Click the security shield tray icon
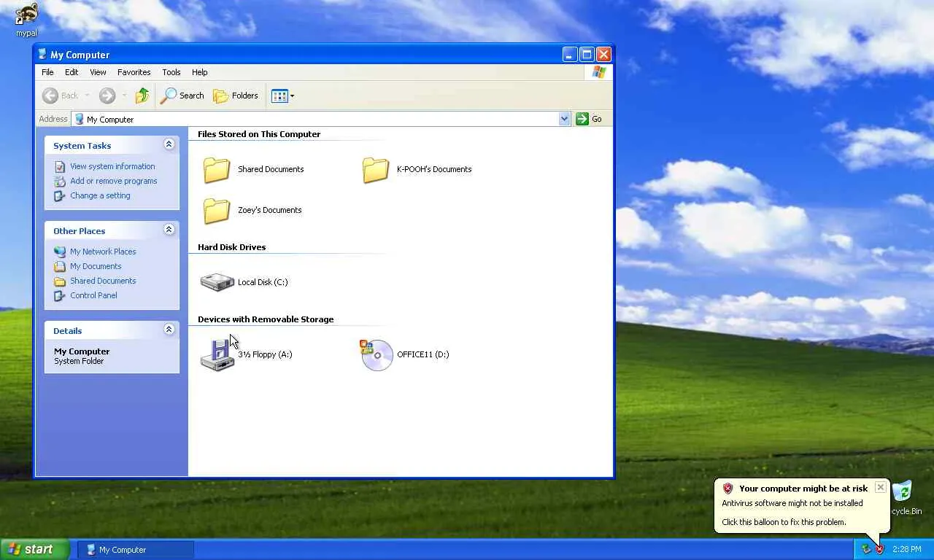 coord(879,549)
